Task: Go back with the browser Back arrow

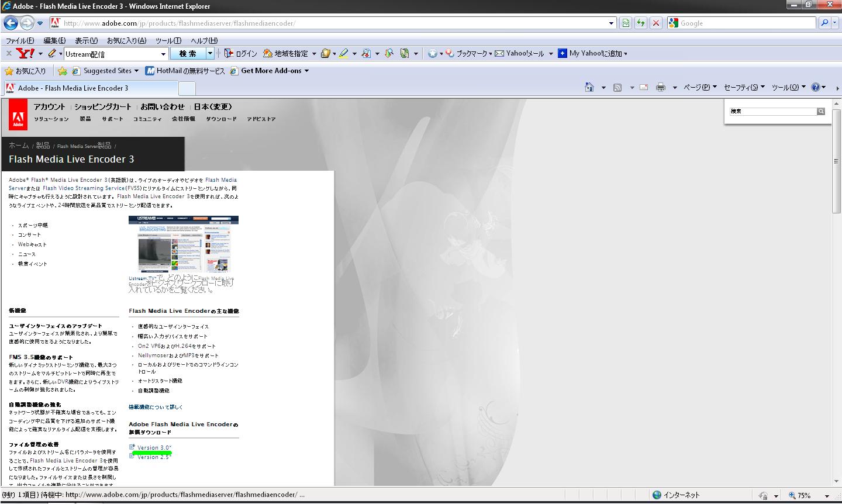Action: (11, 23)
